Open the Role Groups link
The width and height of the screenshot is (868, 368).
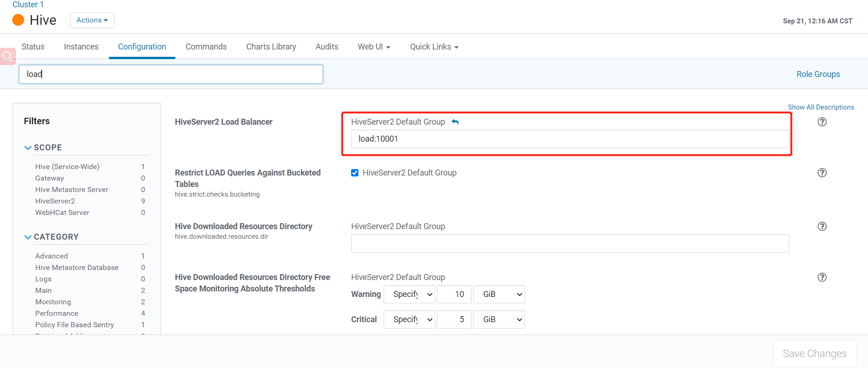[818, 74]
